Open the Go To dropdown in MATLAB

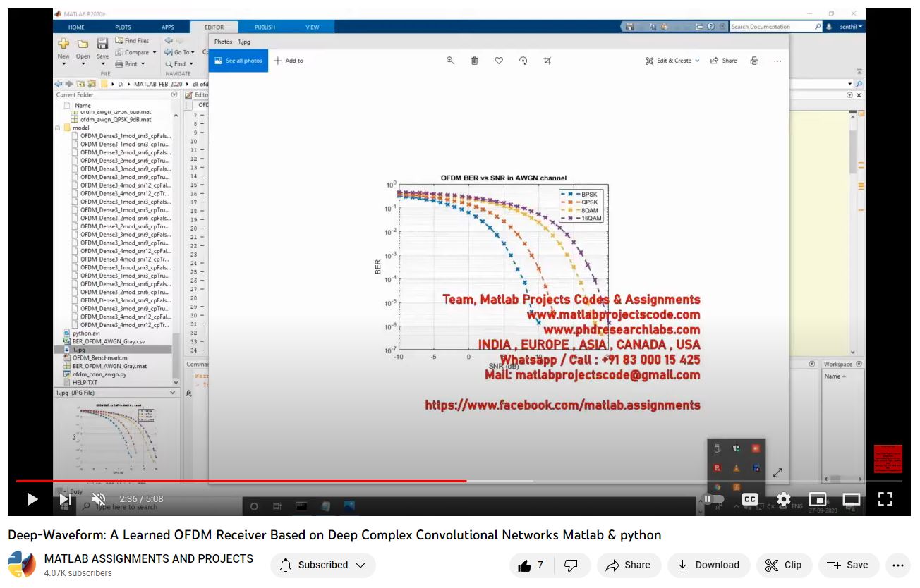180,52
